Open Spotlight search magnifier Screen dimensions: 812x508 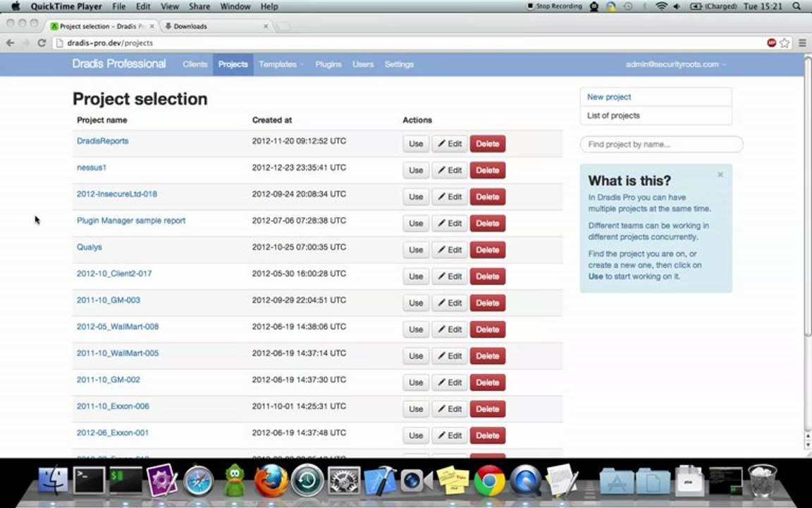797,6
